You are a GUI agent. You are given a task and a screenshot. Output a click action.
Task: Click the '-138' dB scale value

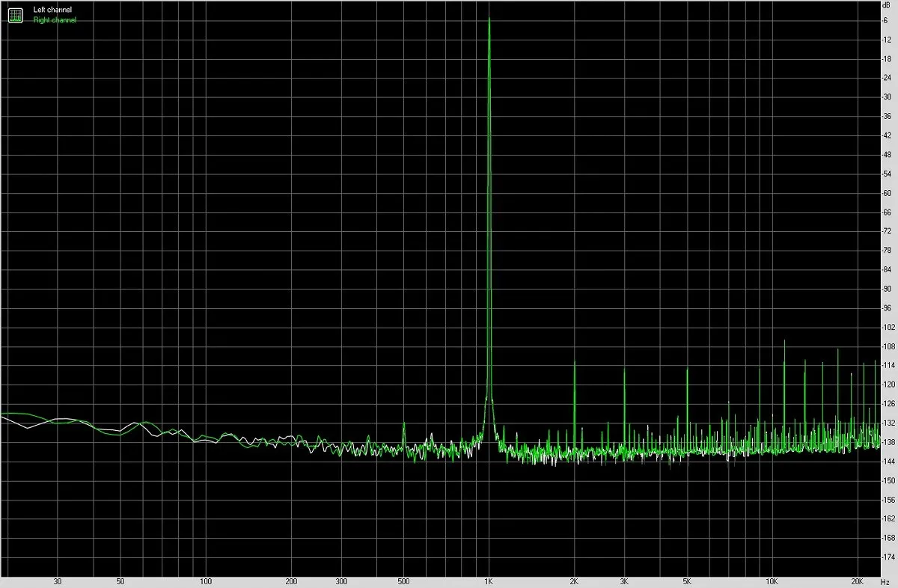coord(889,442)
